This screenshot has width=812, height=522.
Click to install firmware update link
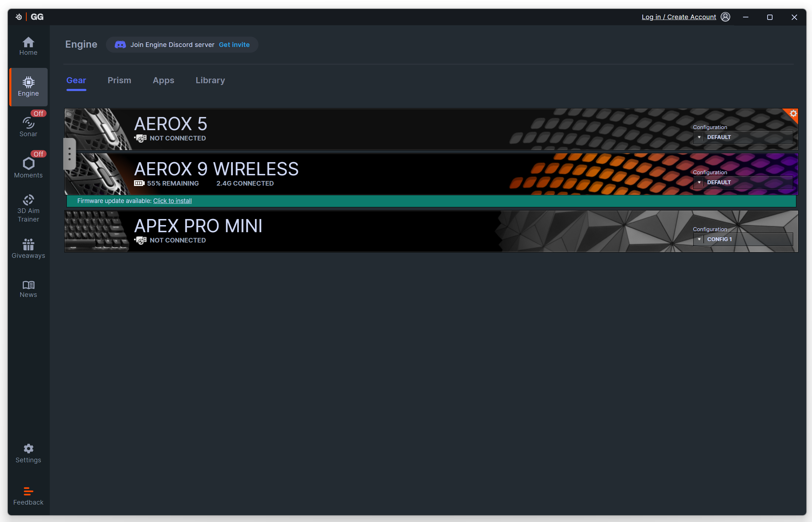pos(172,201)
